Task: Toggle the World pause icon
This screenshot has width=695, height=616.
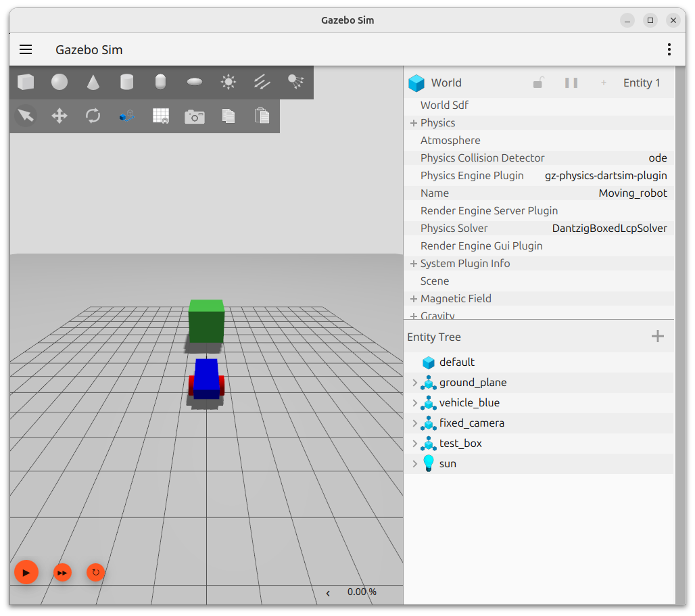Action: [x=571, y=82]
